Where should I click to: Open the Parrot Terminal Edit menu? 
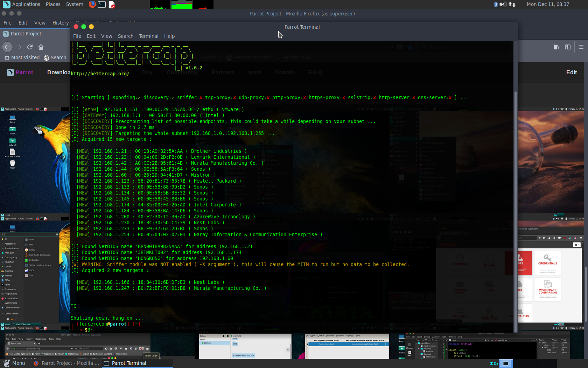[x=91, y=36]
